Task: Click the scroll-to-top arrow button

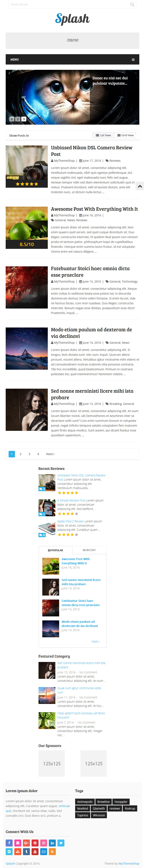Action: 140,186
